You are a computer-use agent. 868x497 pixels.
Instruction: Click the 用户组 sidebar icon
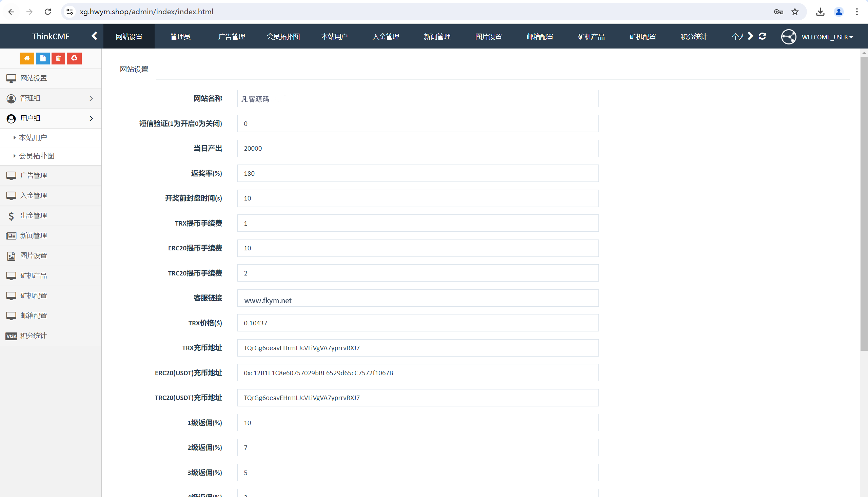tap(11, 118)
